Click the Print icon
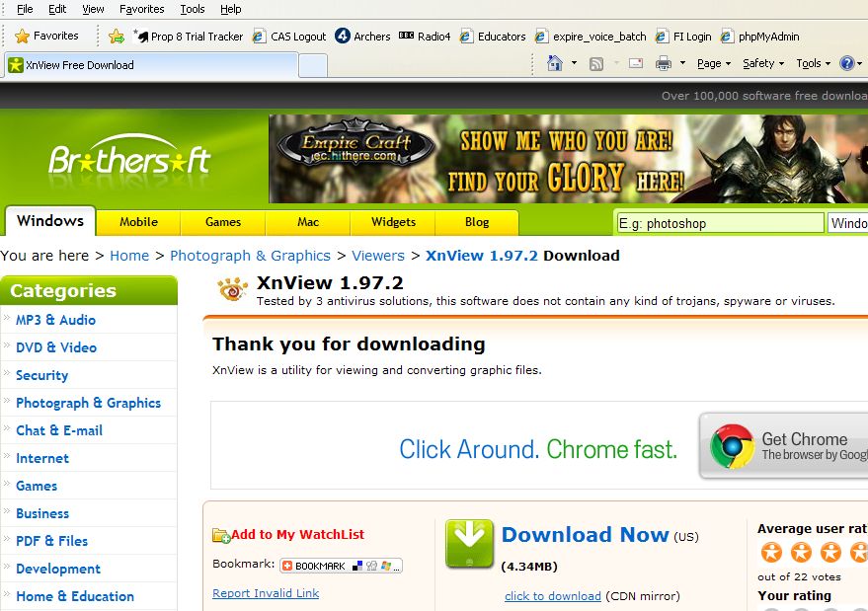 (x=664, y=63)
